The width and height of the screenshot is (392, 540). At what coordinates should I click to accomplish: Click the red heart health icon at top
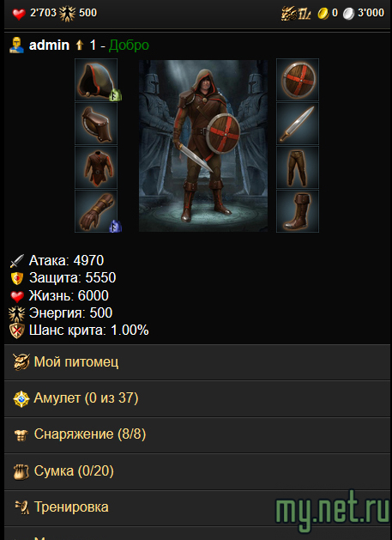(19, 14)
